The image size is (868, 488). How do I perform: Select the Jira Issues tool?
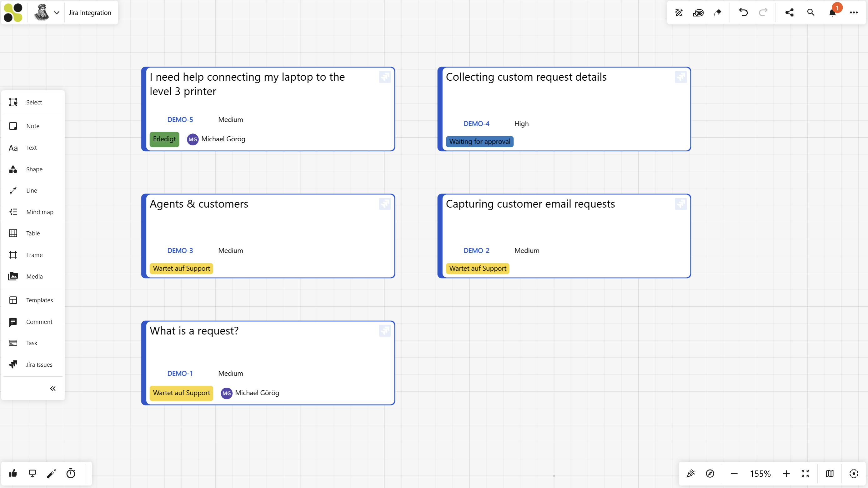33,364
